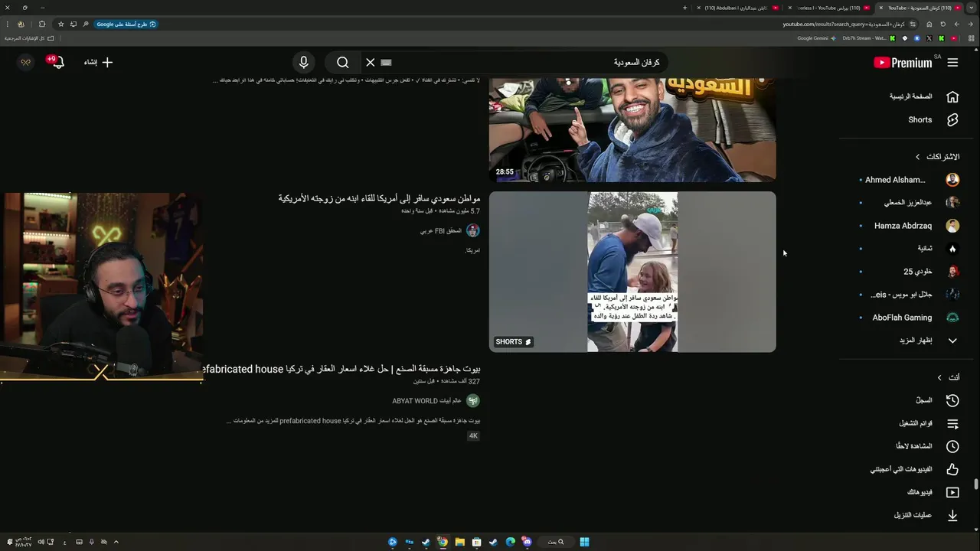
Task: Start voice search with the microphone icon
Action: 304,63
